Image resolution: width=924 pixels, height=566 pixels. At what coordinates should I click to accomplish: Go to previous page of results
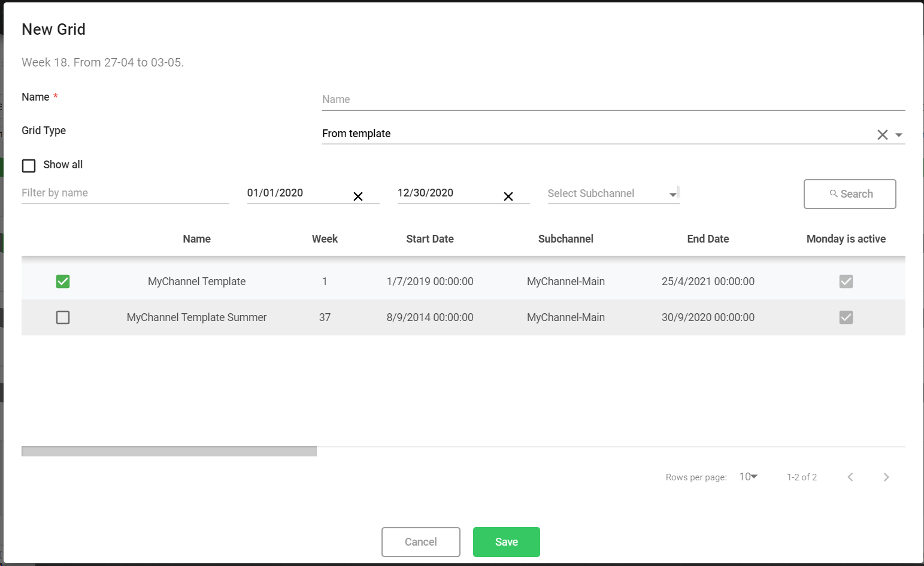[x=850, y=477]
